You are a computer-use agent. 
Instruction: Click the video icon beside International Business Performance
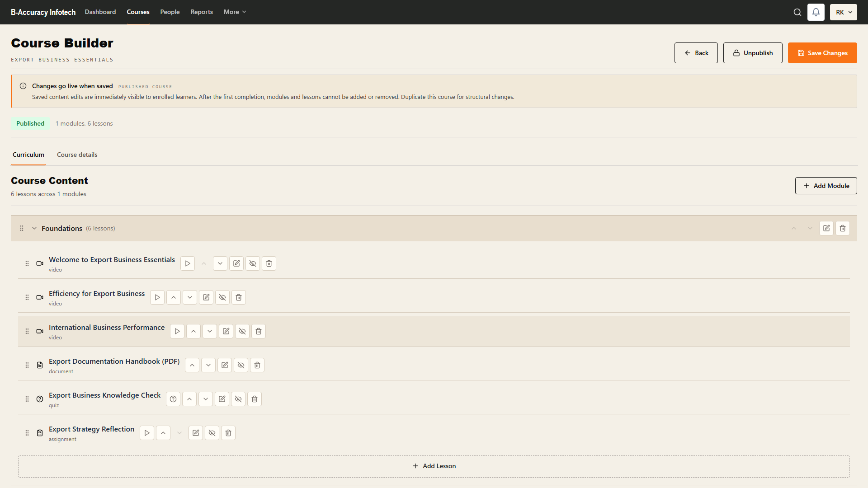[x=40, y=331]
